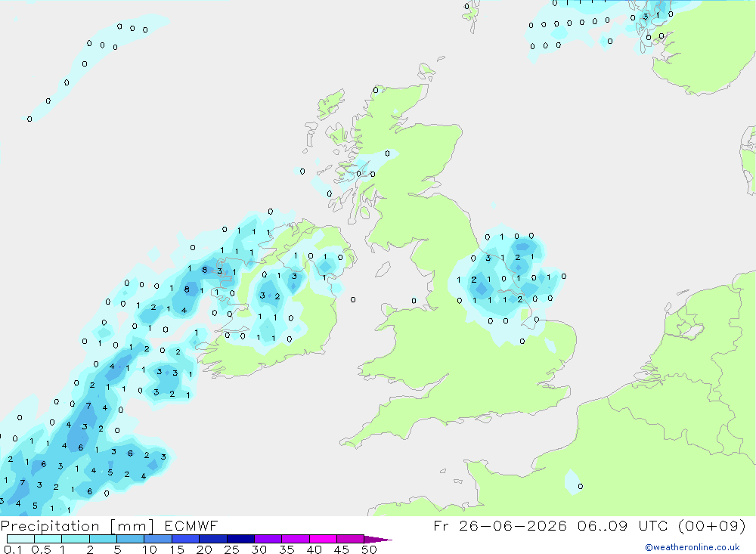Click the 'Precipitation [mm]' title text
Image resolution: width=756 pixels, height=554 pixels.
click(x=77, y=525)
